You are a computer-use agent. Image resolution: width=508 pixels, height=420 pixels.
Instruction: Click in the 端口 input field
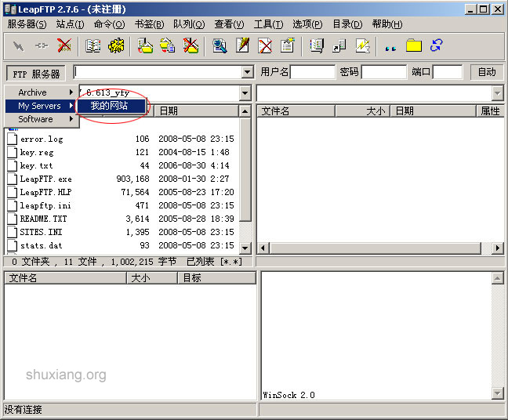tap(448, 72)
